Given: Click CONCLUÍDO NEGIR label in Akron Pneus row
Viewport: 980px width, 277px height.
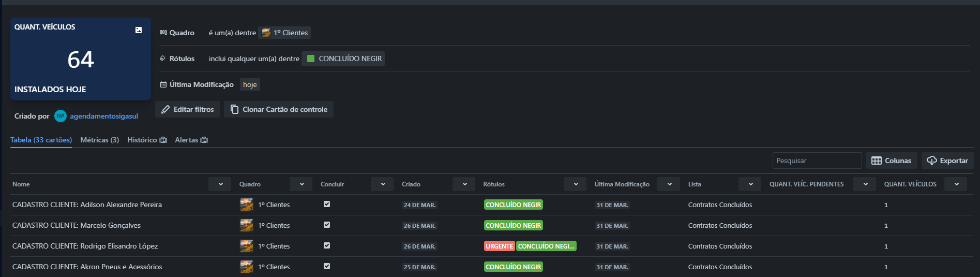Looking at the screenshot, I should [x=514, y=267].
